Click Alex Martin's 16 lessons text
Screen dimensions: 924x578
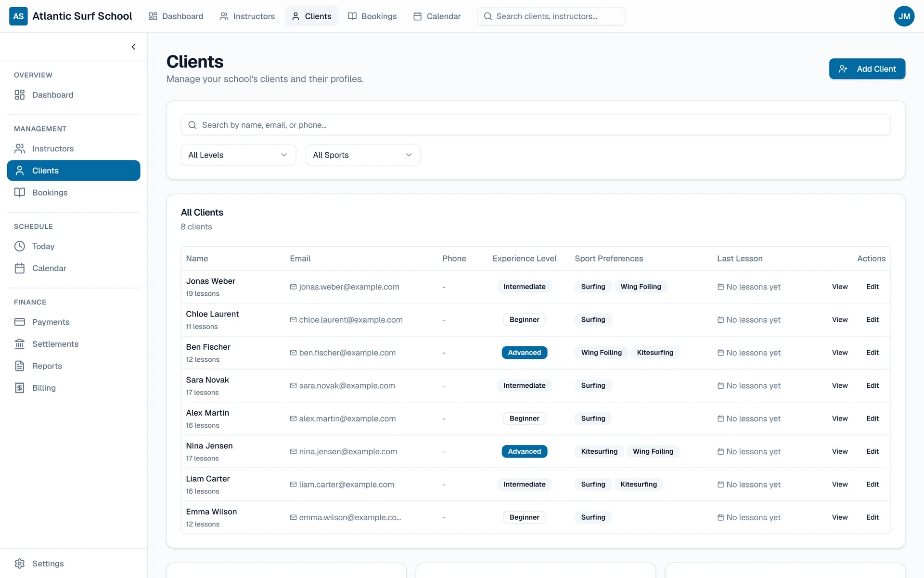(203, 425)
